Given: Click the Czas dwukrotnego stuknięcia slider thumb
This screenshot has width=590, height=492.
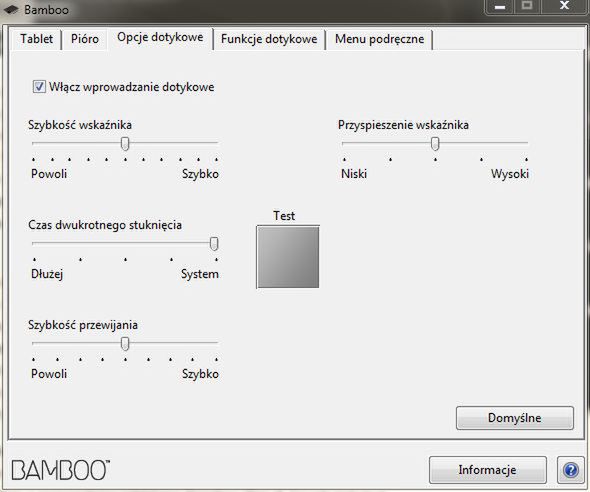Looking at the screenshot, I should click(x=214, y=243).
